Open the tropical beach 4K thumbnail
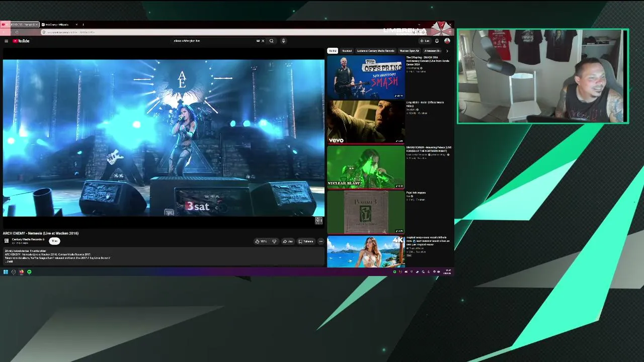The width and height of the screenshot is (644, 362). click(366, 252)
